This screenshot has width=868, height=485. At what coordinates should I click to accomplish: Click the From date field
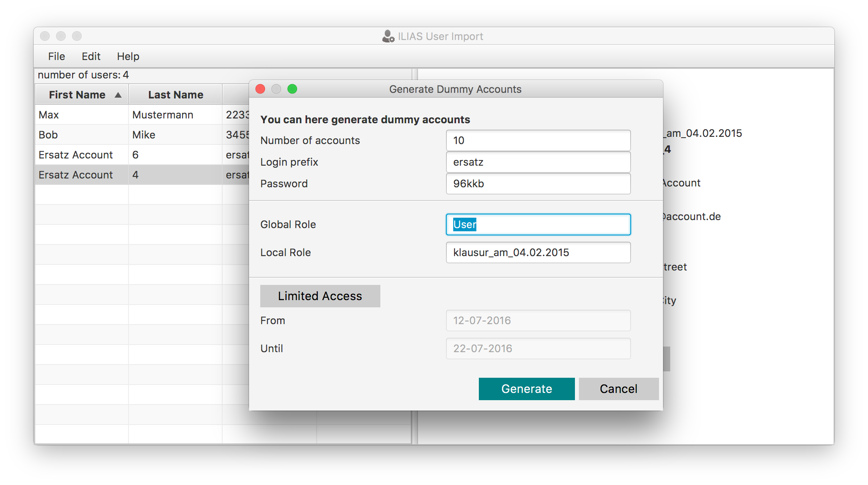coord(538,321)
